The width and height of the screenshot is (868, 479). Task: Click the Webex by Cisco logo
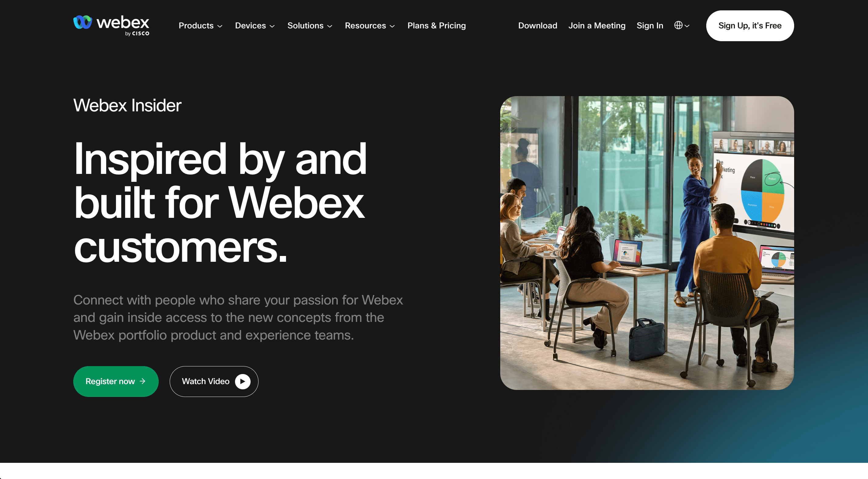(111, 26)
